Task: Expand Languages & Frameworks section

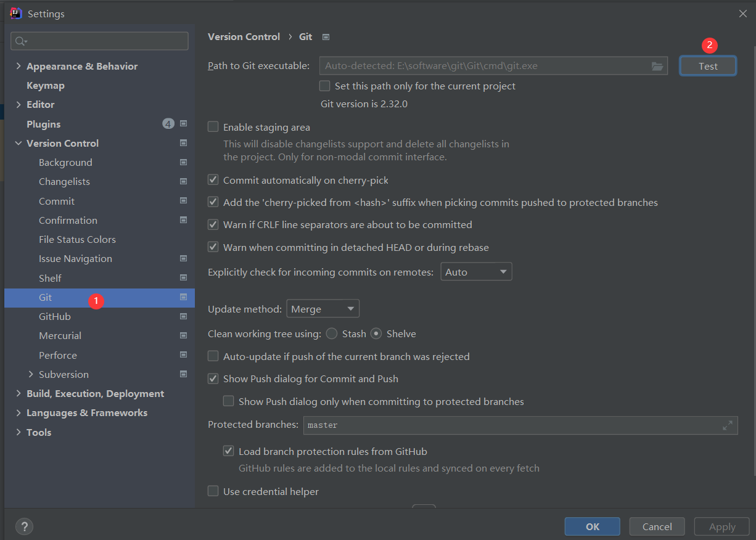Action: point(18,412)
